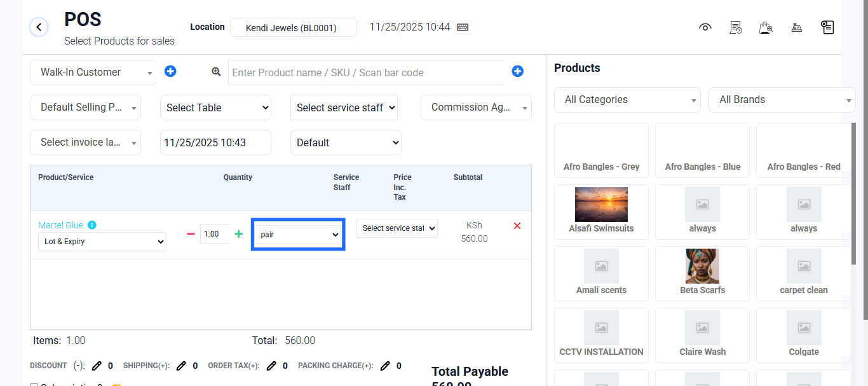
Task: Select Afro Bangles - Red product
Action: pos(804,151)
